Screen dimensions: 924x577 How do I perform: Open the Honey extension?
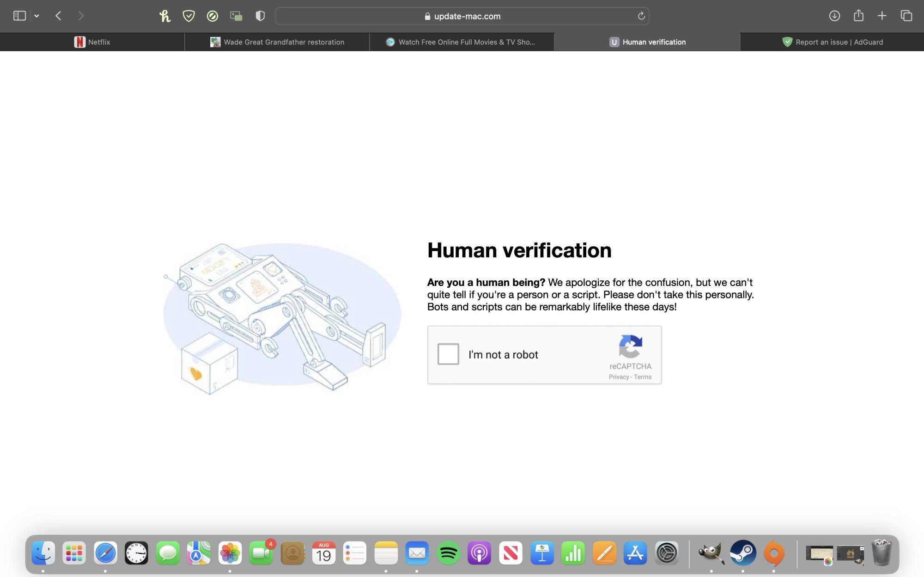click(x=166, y=16)
